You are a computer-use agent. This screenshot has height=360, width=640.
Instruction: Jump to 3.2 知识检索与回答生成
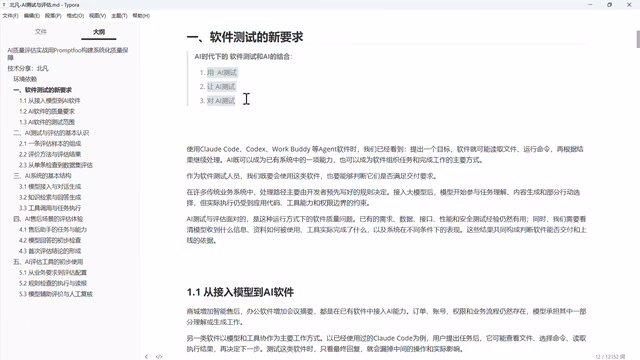click(x=50, y=197)
